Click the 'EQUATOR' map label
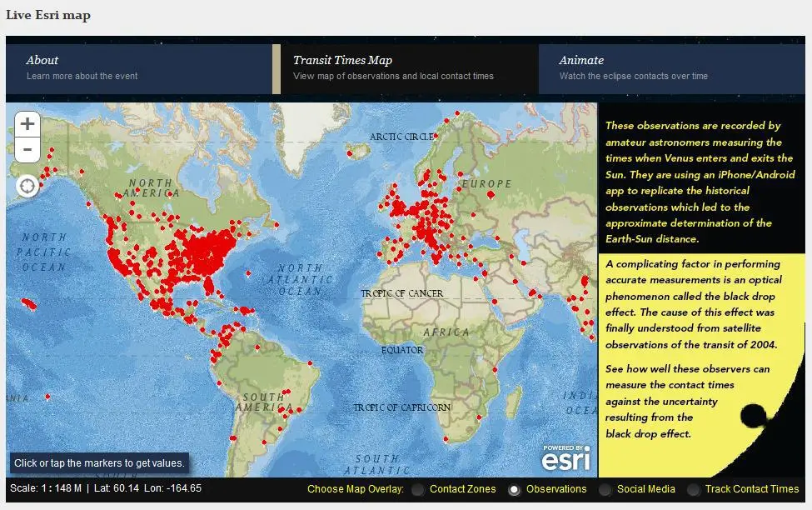This screenshot has width=812, height=510. pyautogui.click(x=402, y=350)
